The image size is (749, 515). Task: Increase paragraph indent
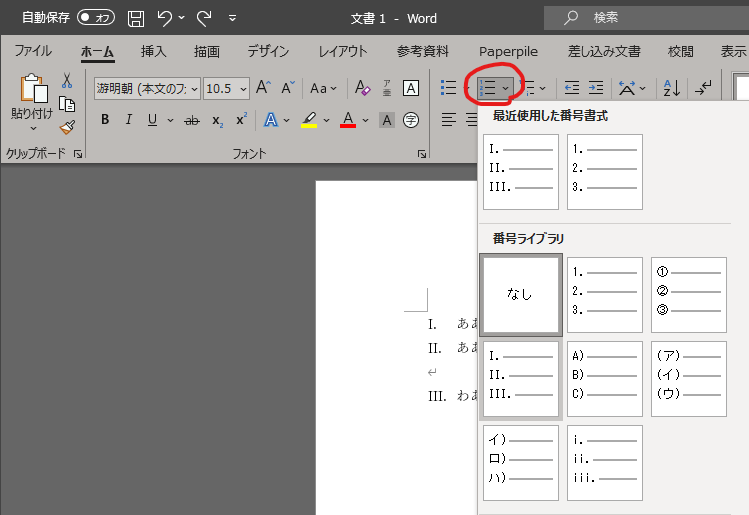(x=596, y=88)
